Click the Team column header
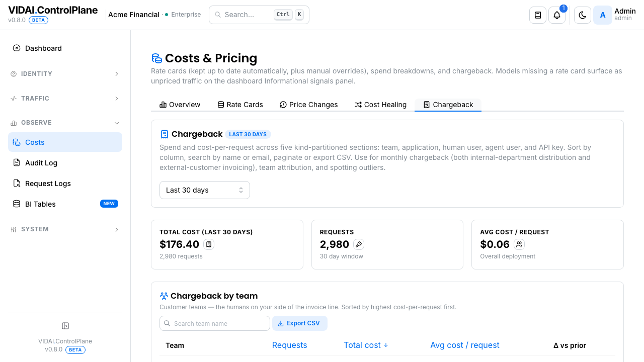Image resolution: width=644 pixels, height=362 pixels. click(x=175, y=345)
